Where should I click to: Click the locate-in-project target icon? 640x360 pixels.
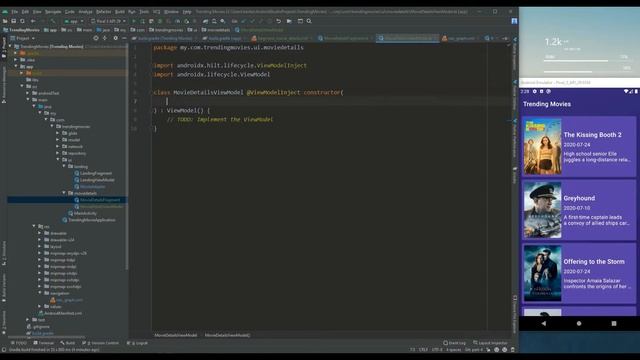point(96,38)
